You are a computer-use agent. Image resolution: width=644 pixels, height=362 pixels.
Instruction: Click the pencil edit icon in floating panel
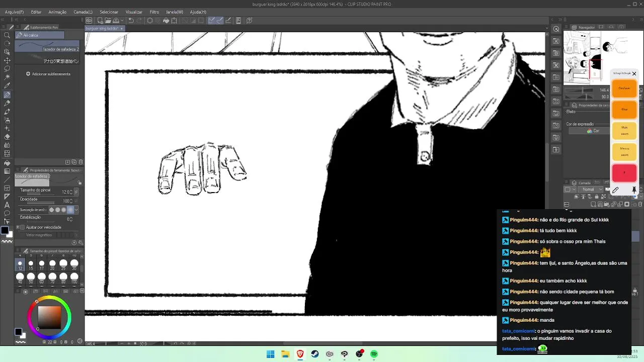[x=615, y=190]
